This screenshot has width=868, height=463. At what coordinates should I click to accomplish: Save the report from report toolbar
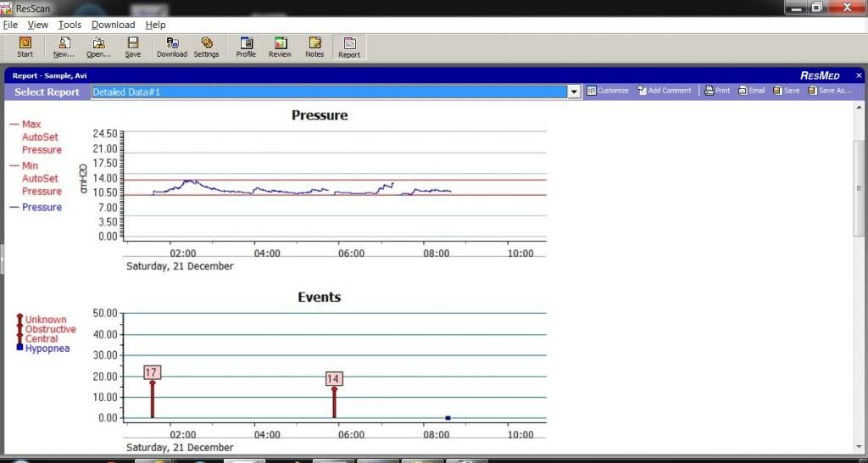click(787, 90)
